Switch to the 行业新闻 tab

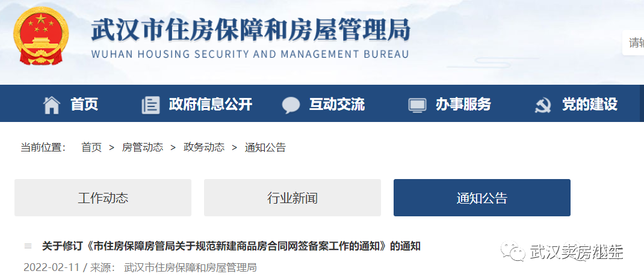(x=293, y=198)
